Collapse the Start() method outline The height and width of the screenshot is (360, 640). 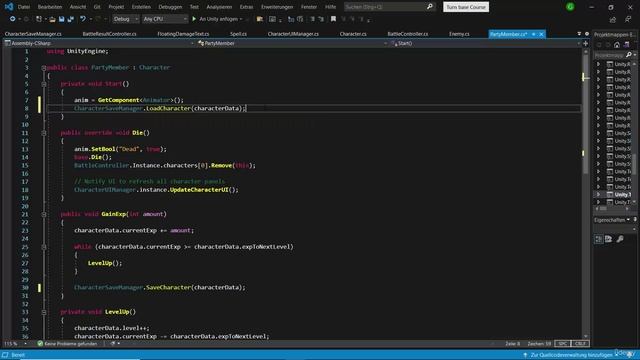(44, 84)
